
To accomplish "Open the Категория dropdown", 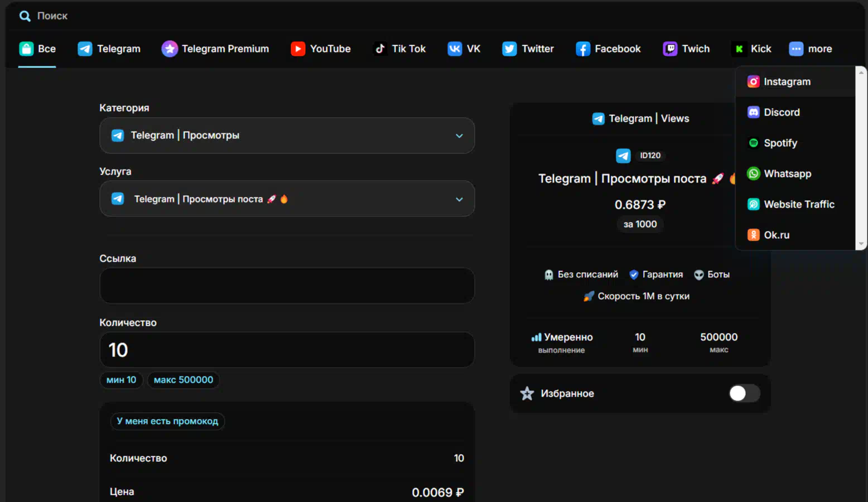I will [x=287, y=136].
